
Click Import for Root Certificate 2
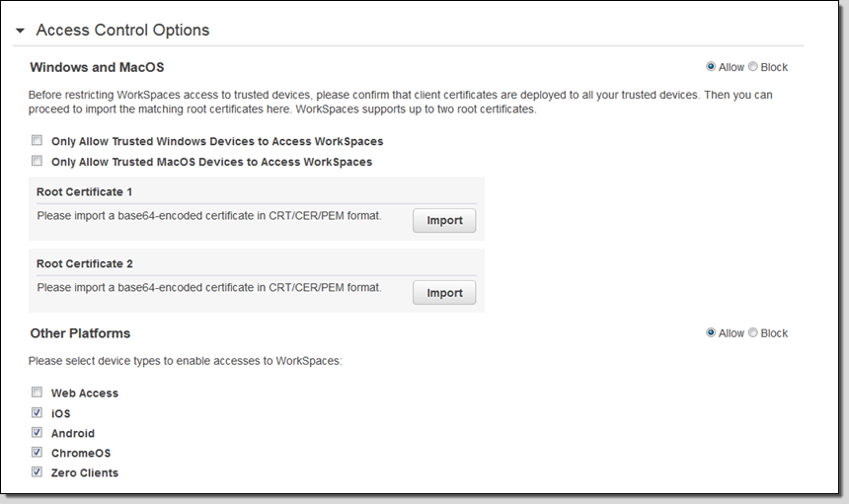[x=443, y=292]
